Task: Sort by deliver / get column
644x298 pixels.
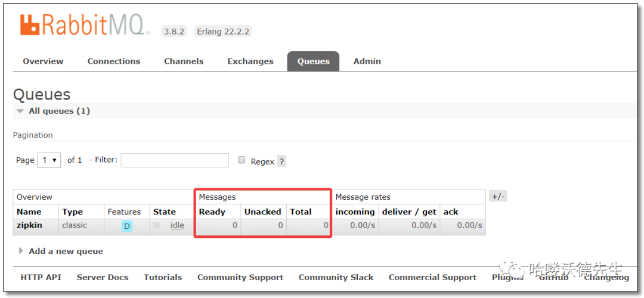Action: (x=409, y=212)
